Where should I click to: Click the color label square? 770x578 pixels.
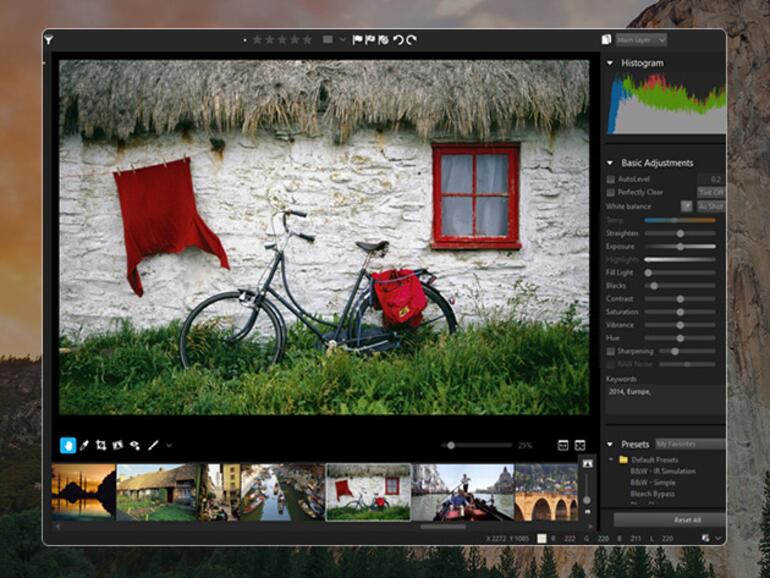tap(328, 40)
